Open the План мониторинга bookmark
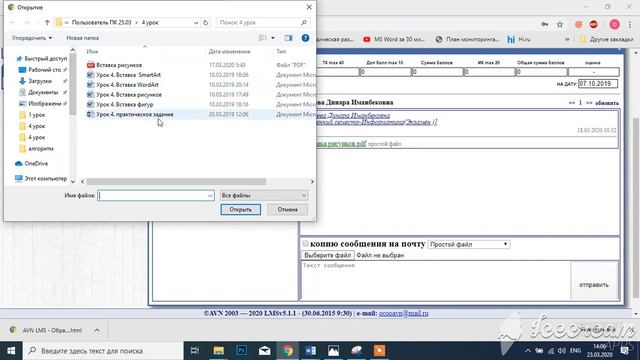Screen dimensions: 640x360 (467, 39)
